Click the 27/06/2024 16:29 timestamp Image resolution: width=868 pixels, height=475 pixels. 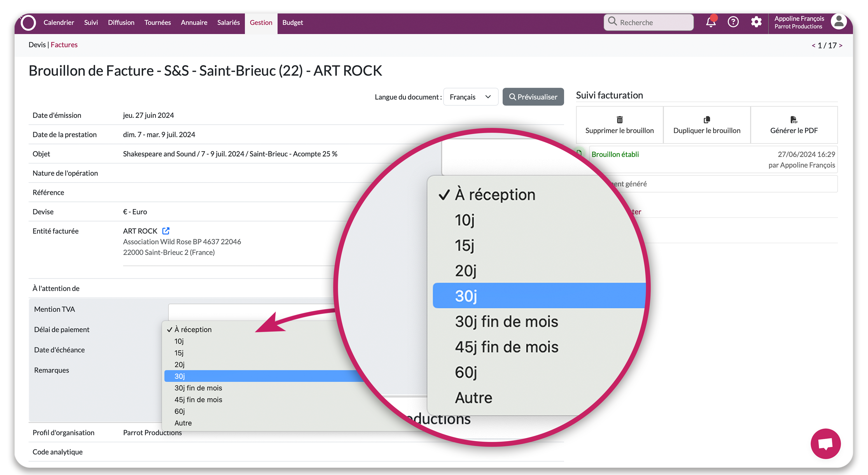(x=806, y=154)
